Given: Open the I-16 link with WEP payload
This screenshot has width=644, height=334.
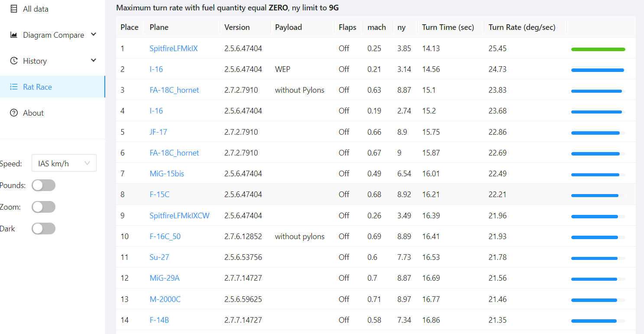Looking at the screenshot, I should (156, 69).
